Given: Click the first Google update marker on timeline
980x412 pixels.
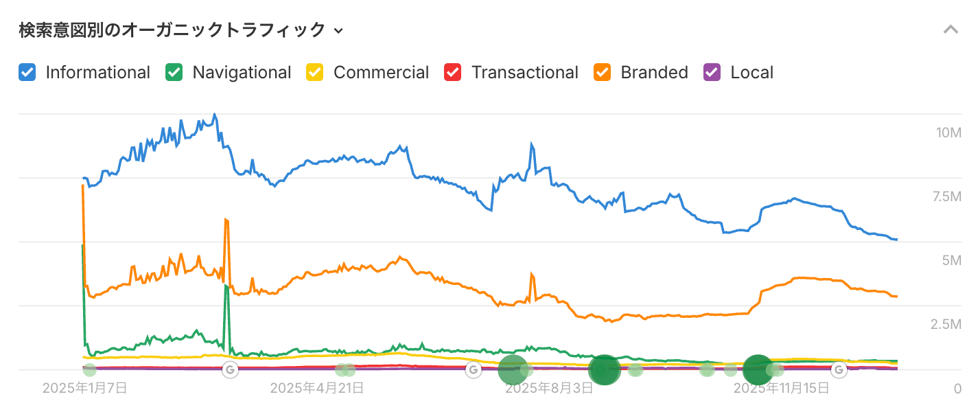Looking at the screenshot, I should pos(230,370).
